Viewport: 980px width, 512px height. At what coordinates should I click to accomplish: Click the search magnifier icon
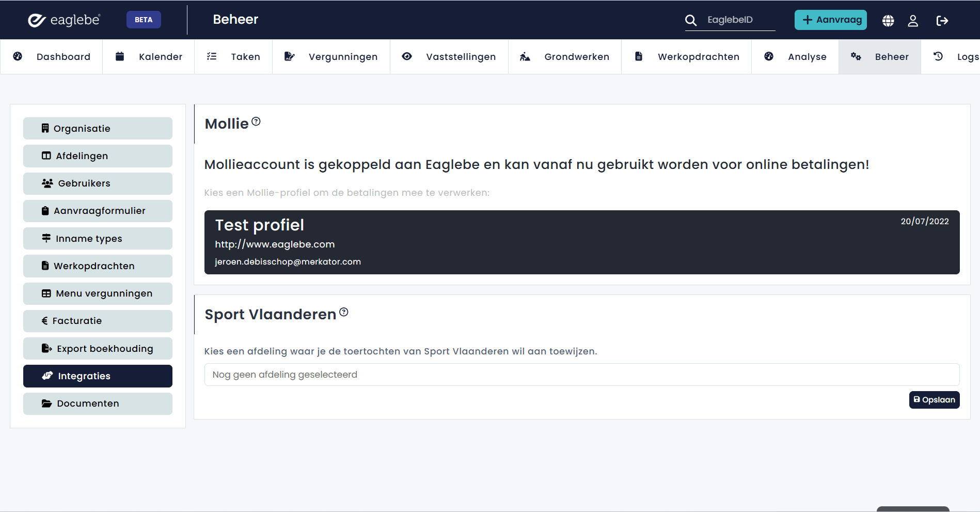click(x=690, y=20)
